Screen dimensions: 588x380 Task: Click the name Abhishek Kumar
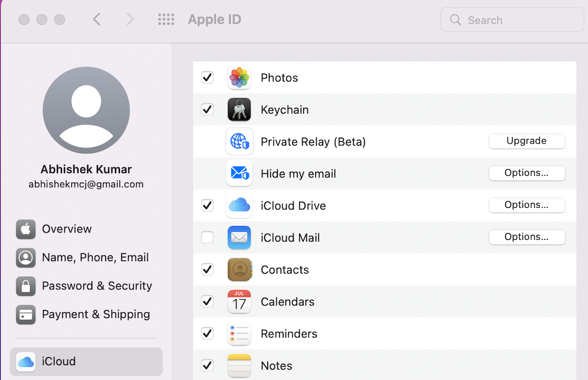[x=86, y=169]
